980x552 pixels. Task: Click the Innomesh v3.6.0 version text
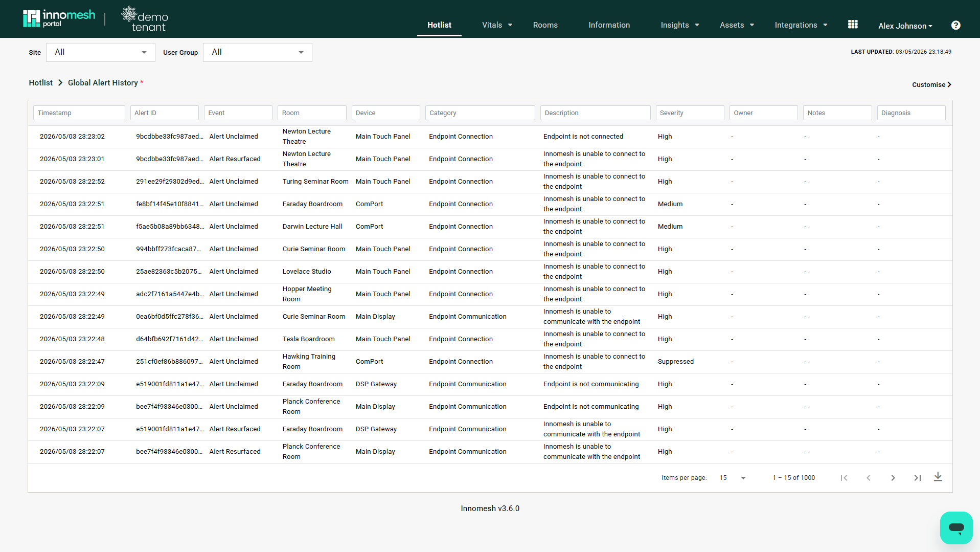tap(490, 509)
